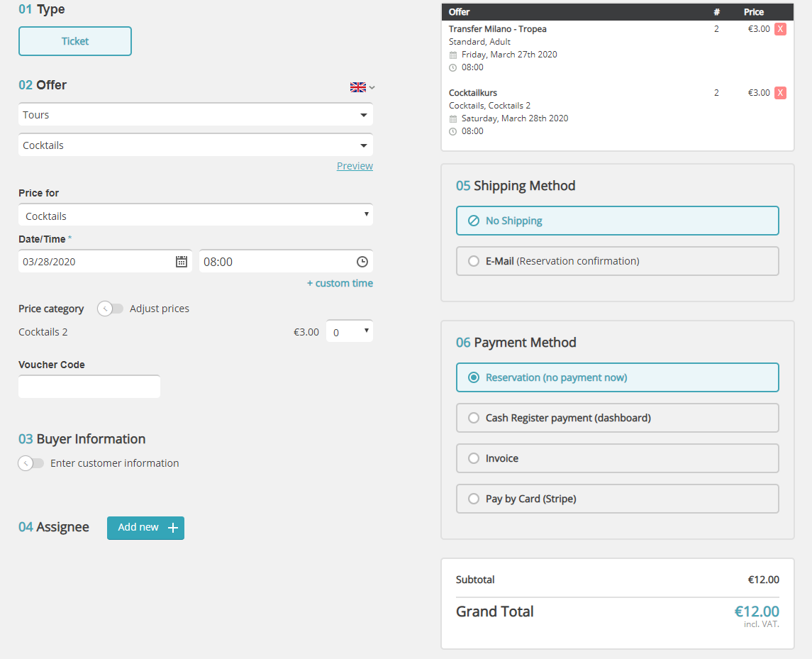812x659 pixels.
Task: Choose E-Mail reservation confirmation shipping
Action: [x=474, y=261]
